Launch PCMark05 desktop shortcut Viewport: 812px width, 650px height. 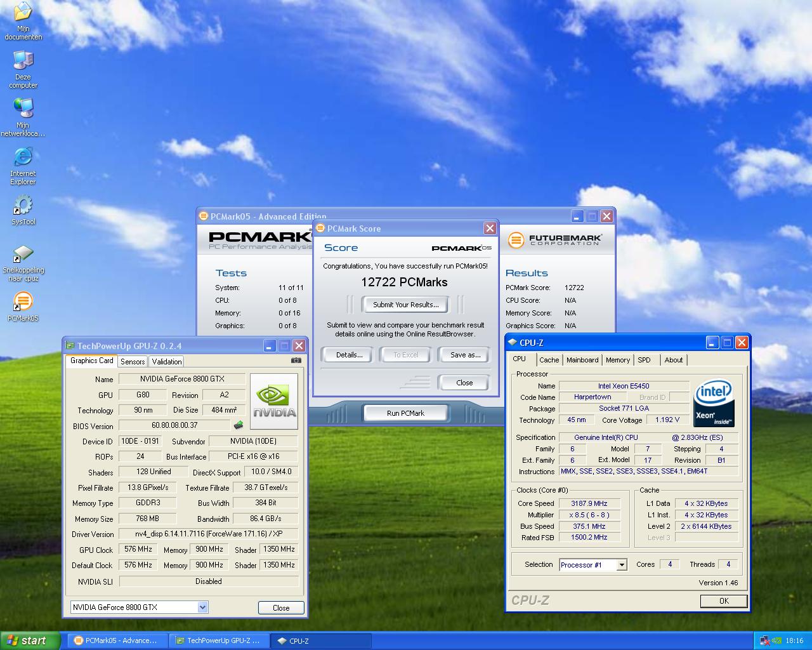[x=23, y=307]
